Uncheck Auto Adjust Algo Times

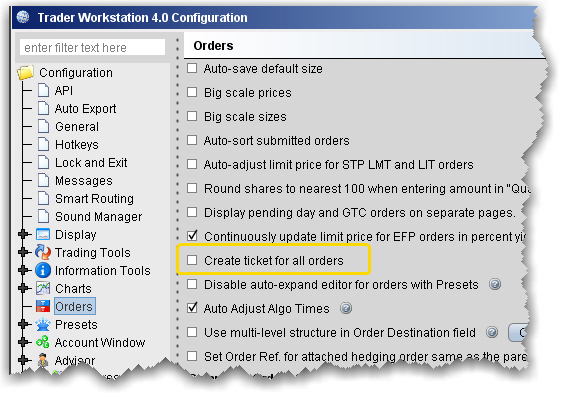[192, 308]
